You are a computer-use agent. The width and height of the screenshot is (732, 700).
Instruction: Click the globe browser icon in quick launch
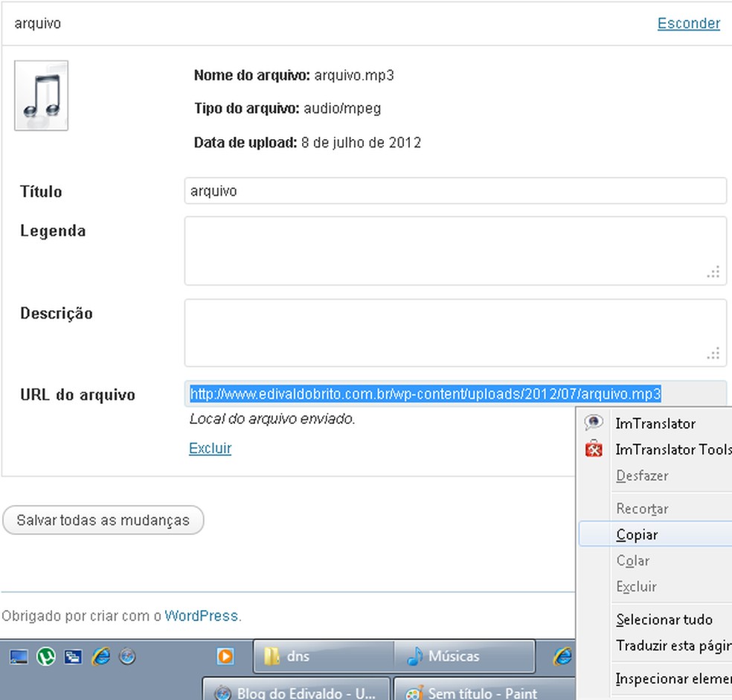click(x=127, y=657)
